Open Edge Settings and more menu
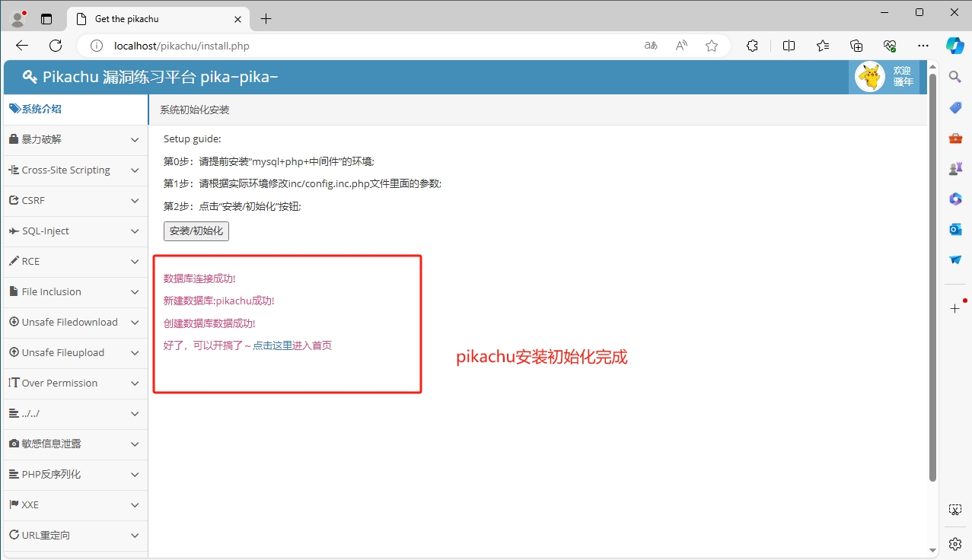The width and height of the screenshot is (972, 560). (x=923, y=46)
